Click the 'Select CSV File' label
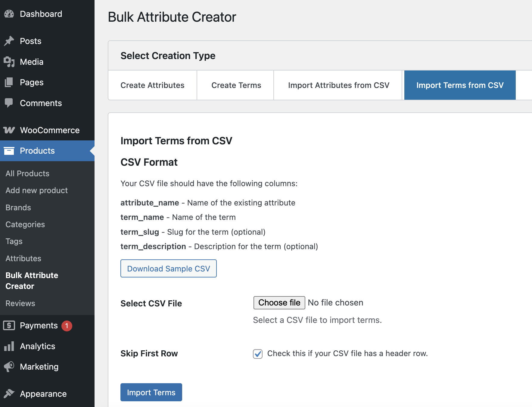Image resolution: width=532 pixels, height=407 pixels. tap(151, 303)
